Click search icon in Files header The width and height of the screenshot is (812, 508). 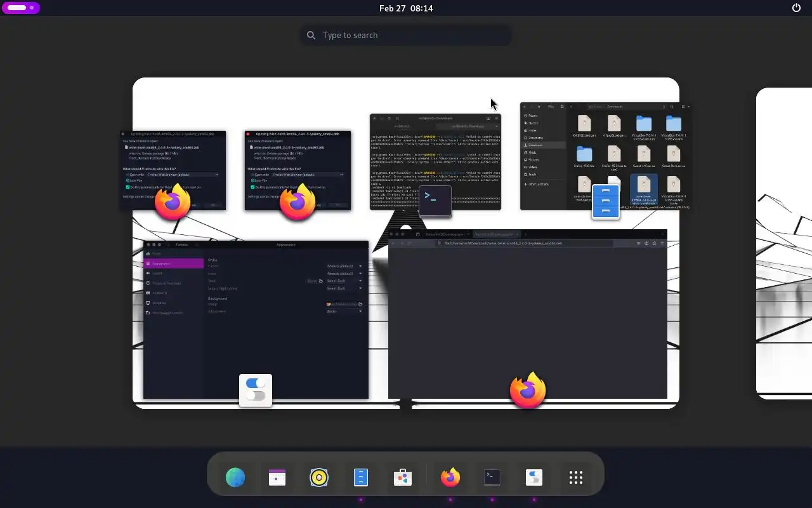(672, 107)
